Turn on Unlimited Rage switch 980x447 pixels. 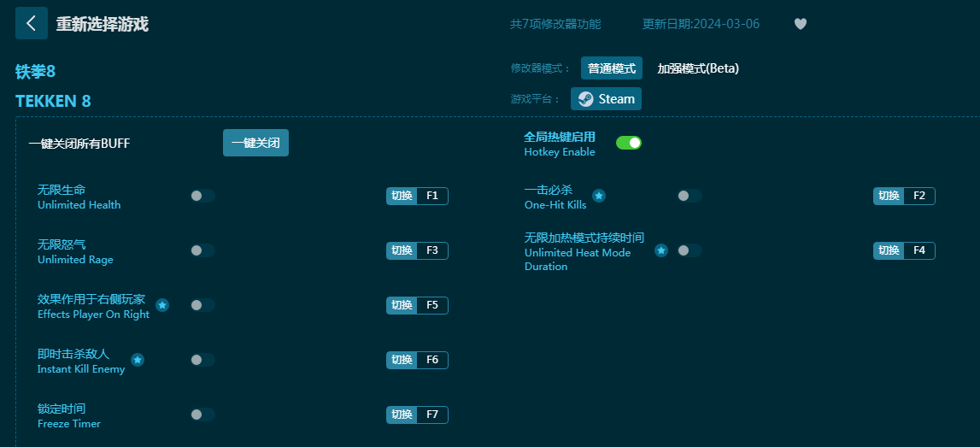coord(202,250)
